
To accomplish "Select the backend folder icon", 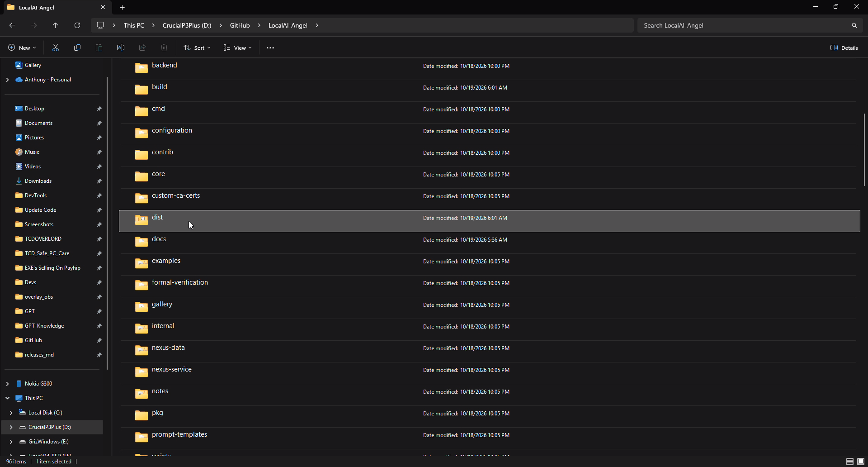I will pos(142,68).
